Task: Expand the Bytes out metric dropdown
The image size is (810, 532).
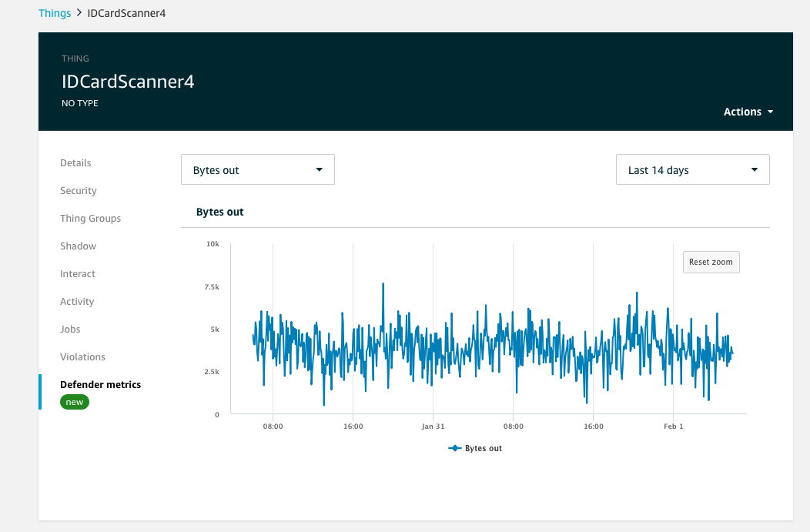Action: 258,169
